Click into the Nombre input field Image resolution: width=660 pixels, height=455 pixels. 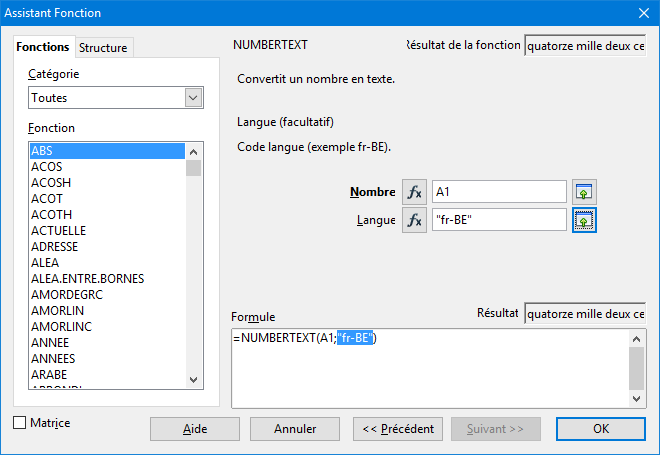499,192
